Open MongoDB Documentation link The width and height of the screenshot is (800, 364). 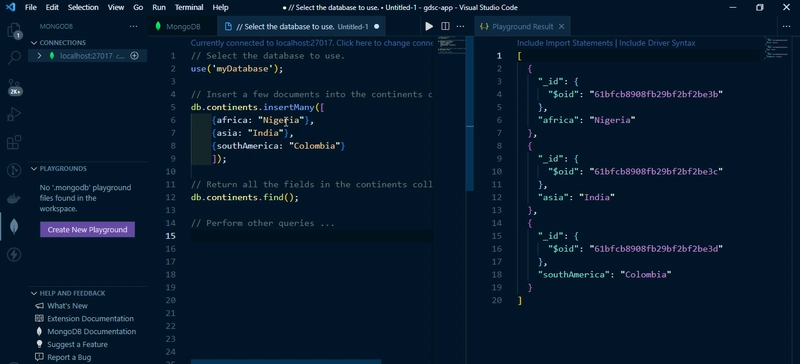(91, 331)
